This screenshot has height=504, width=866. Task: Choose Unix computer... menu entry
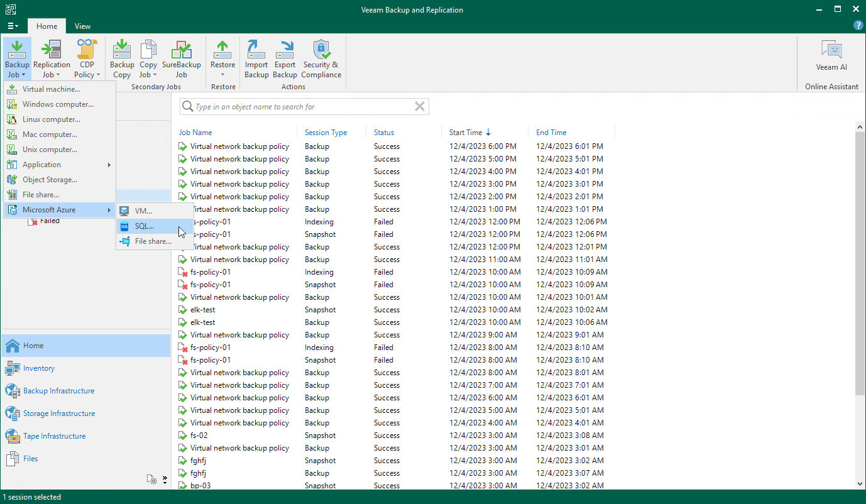click(x=60, y=150)
